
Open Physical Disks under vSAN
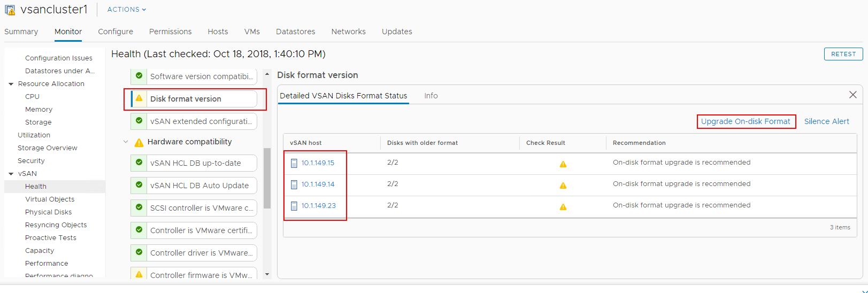coord(48,212)
